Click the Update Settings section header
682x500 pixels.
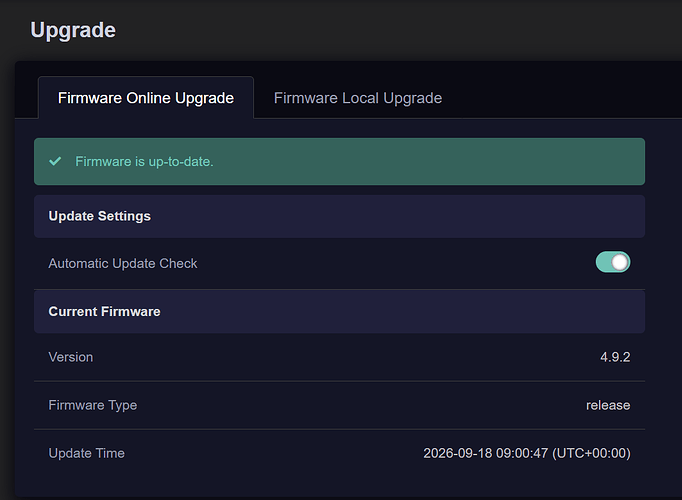click(x=339, y=216)
